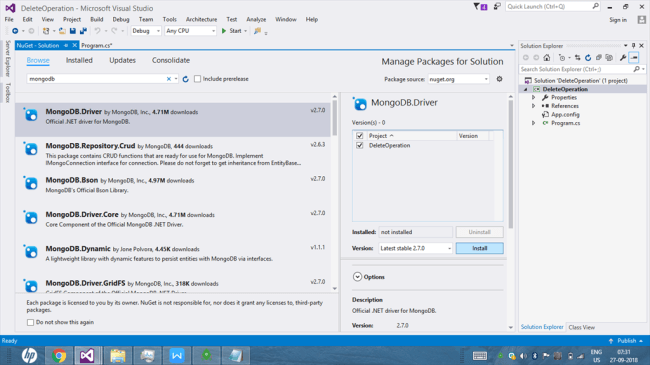Click the on-screen keyboard tray icon

pyautogui.click(x=480, y=355)
